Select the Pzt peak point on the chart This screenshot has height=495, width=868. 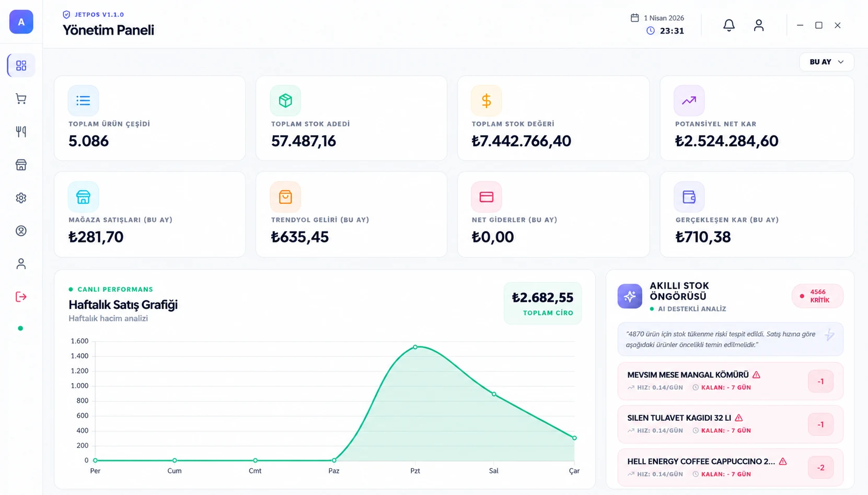[415, 347]
